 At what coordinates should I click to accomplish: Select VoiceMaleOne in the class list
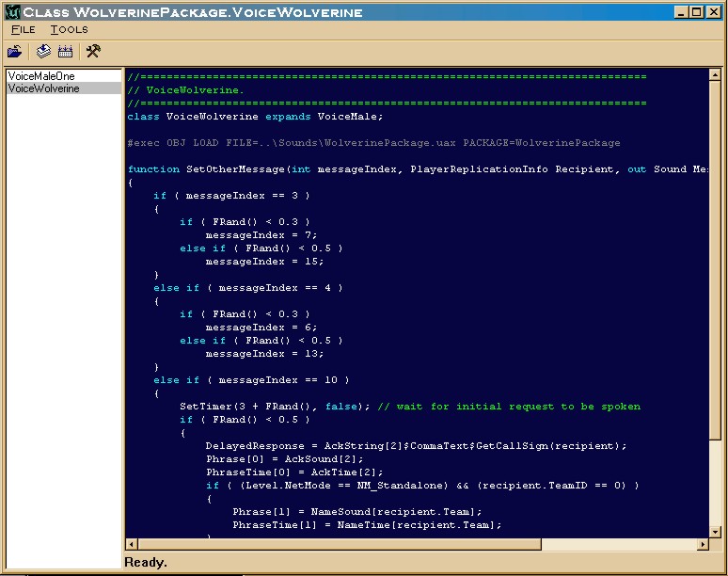[x=64, y=75]
